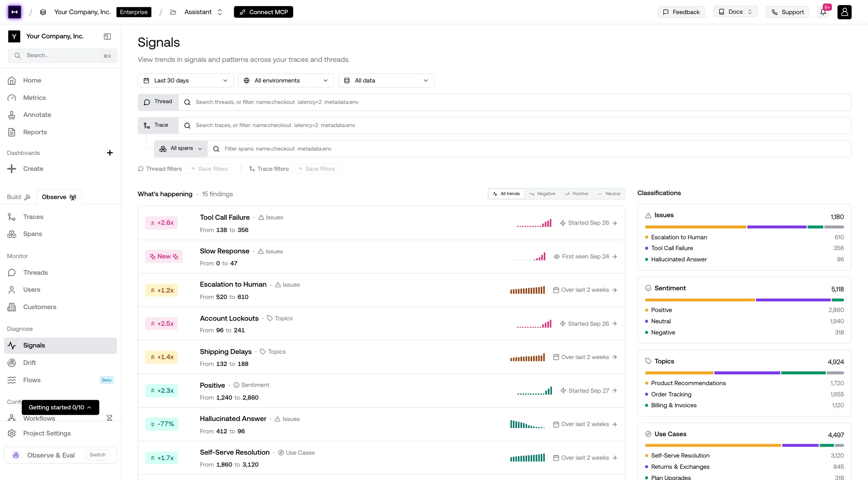
Task: Select the Signals menu item
Action: click(60, 345)
